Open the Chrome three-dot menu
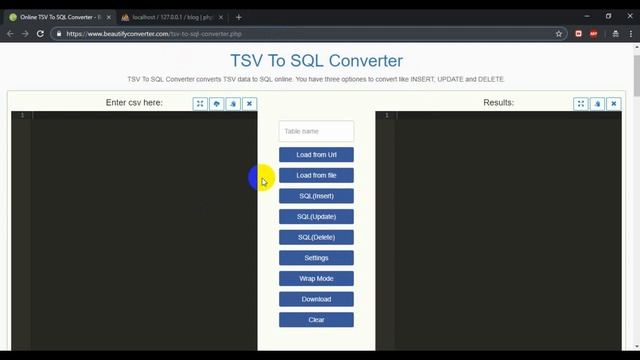Image resolution: width=640 pixels, height=360 pixels. (631, 34)
